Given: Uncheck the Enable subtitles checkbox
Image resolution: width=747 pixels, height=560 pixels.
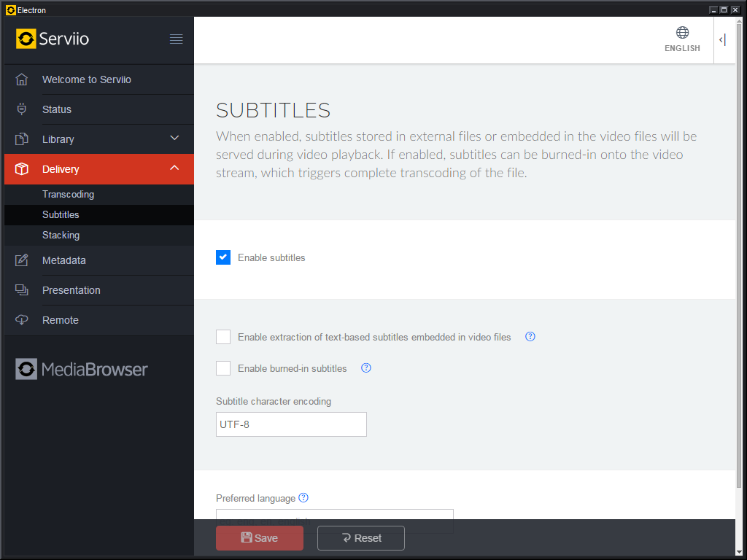Looking at the screenshot, I should [x=223, y=257].
